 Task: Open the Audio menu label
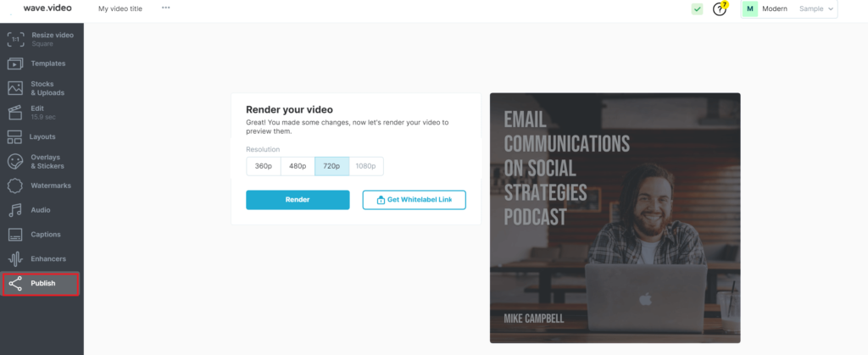41,210
